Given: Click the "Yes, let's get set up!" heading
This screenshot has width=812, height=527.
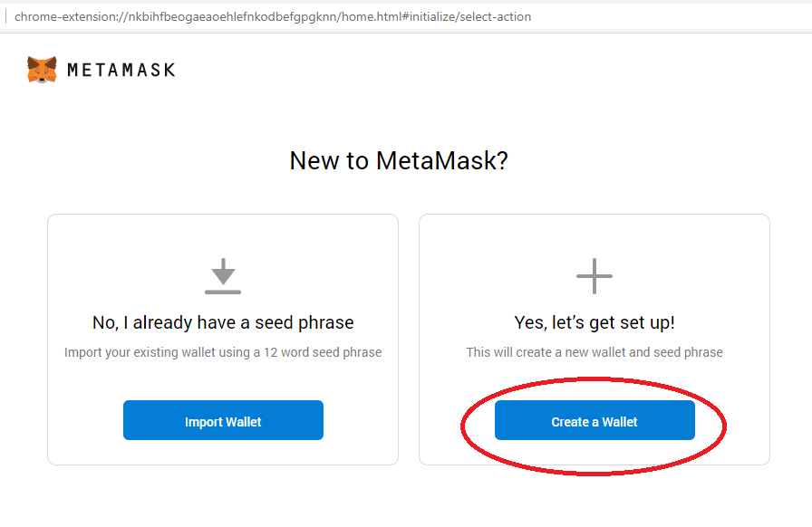Looking at the screenshot, I should tap(594, 322).
